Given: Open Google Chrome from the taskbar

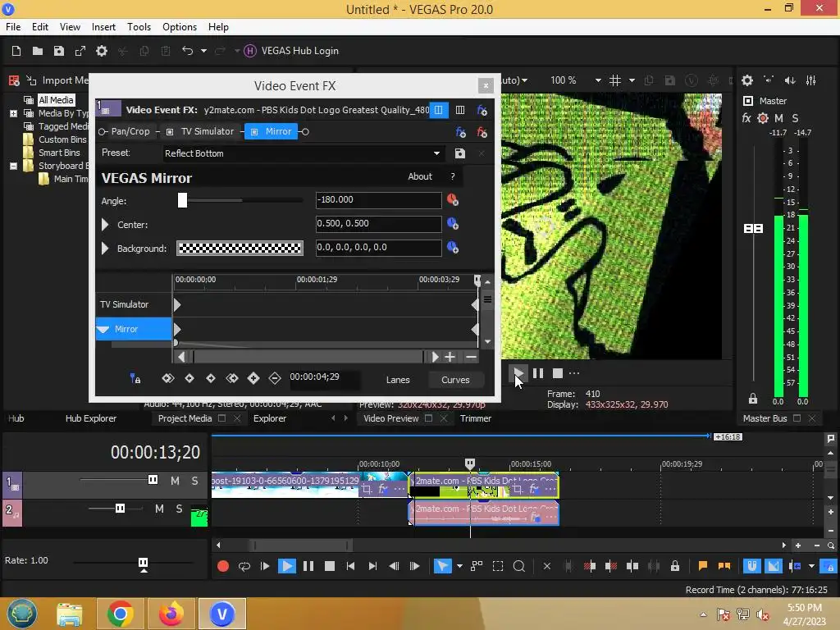Looking at the screenshot, I should pyautogui.click(x=120, y=614).
